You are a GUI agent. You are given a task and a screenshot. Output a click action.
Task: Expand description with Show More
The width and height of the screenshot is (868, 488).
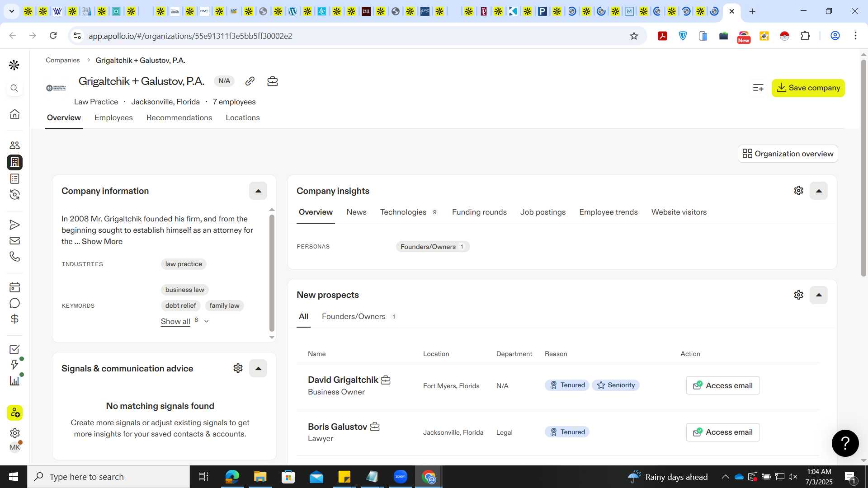pyautogui.click(x=102, y=241)
